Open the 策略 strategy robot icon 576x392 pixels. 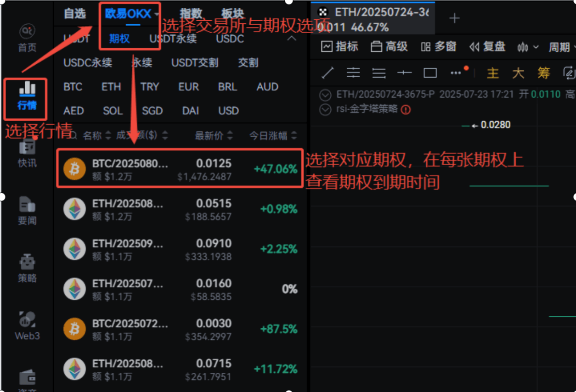click(27, 269)
